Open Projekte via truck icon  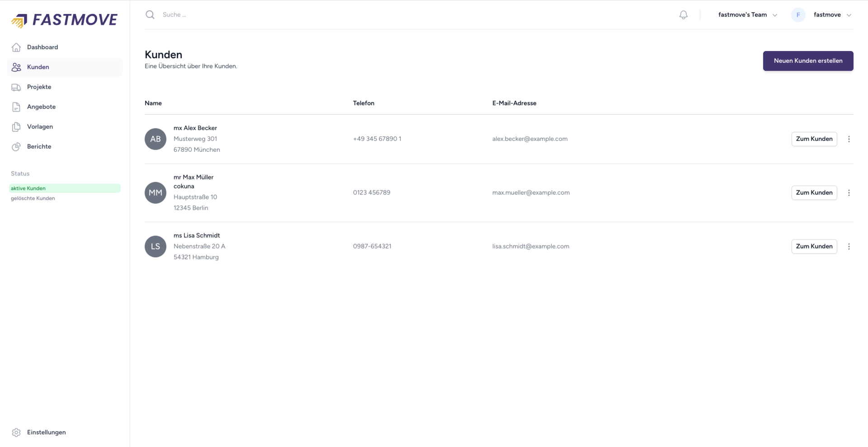click(x=16, y=87)
